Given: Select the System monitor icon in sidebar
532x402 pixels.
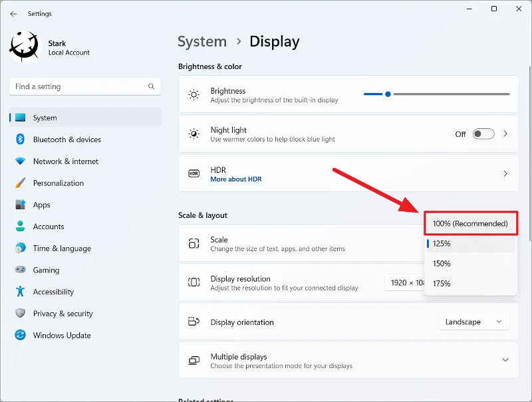Looking at the screenshot, I should [x=21, y=118].
